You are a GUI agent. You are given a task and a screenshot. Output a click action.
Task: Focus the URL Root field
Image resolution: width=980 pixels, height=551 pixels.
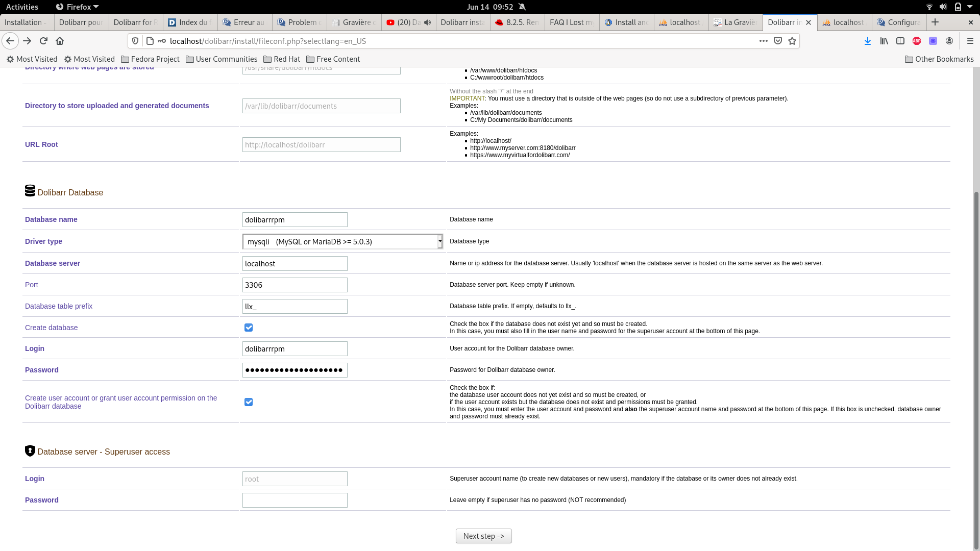tap(322, 145)
